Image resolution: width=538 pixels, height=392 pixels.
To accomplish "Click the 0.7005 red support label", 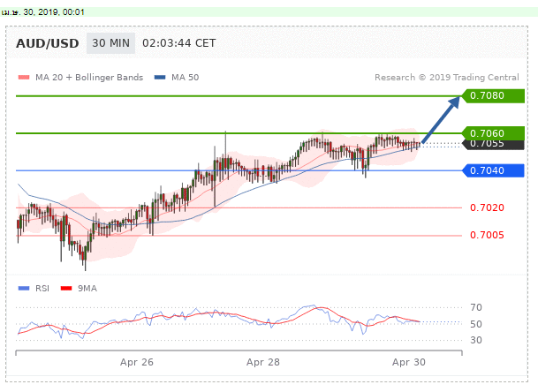I will (487, 235).
